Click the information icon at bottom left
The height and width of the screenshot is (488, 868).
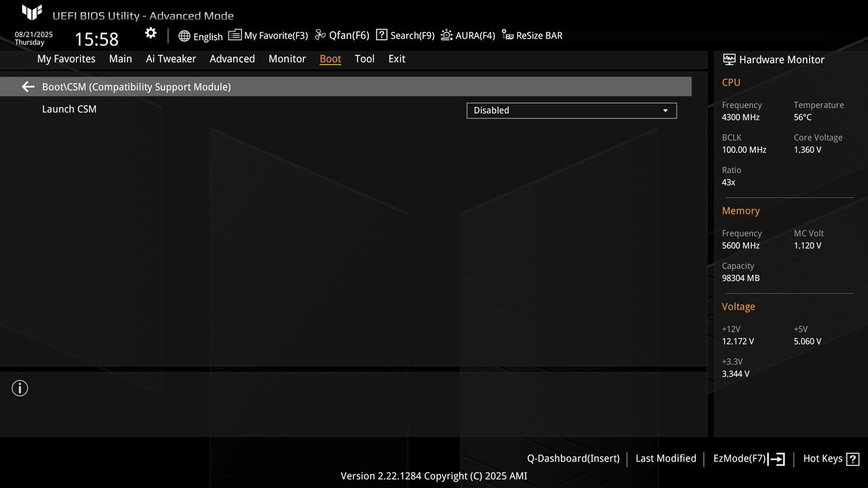coord(20,388)
